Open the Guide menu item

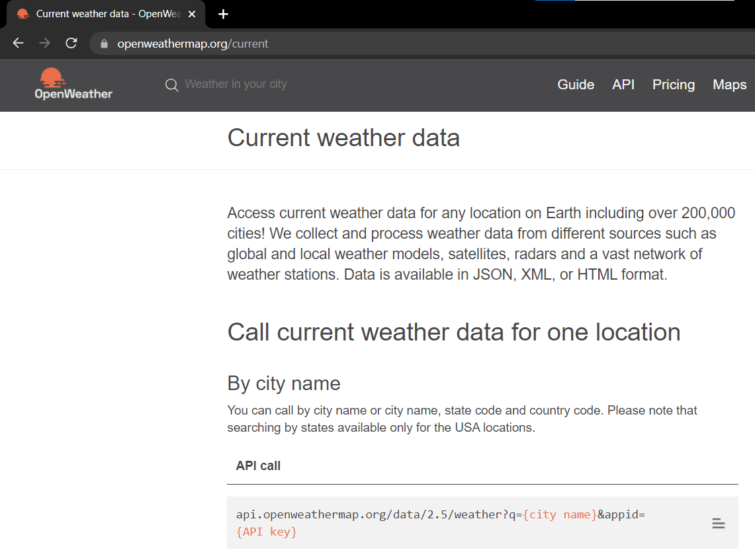pos(576,85)
